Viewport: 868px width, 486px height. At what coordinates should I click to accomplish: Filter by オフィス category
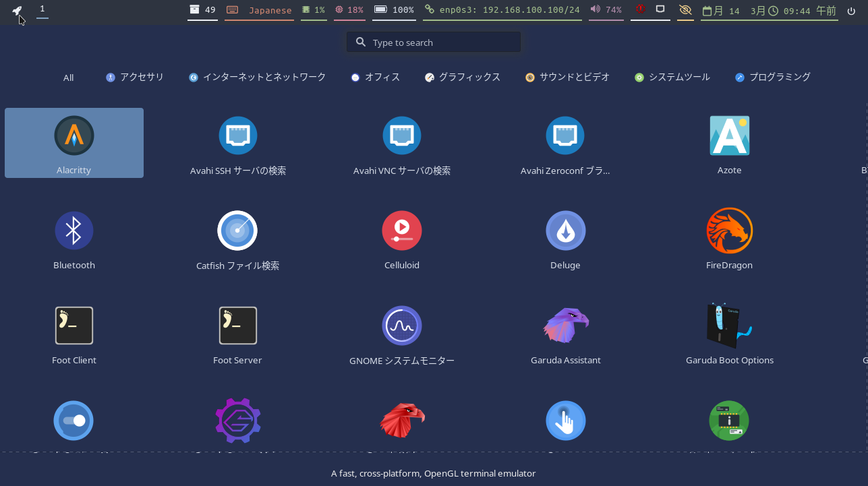[x=376, y=78]
